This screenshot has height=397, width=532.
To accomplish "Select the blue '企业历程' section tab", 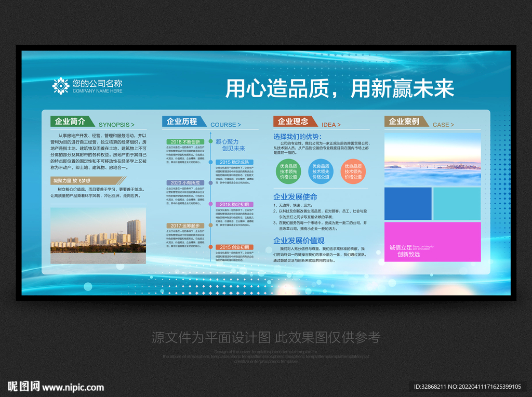I will 183,121.
